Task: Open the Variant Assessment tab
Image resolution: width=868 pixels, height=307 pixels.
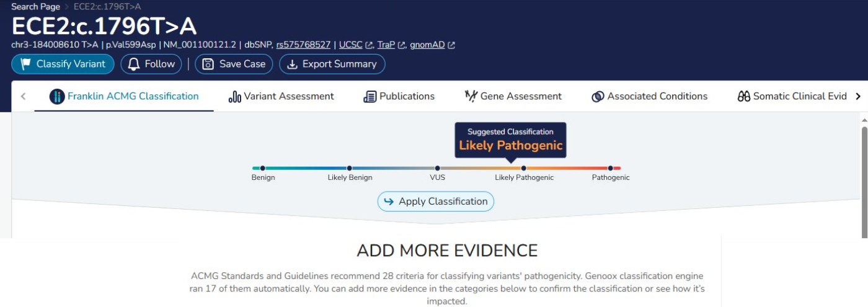Action: 281,96
